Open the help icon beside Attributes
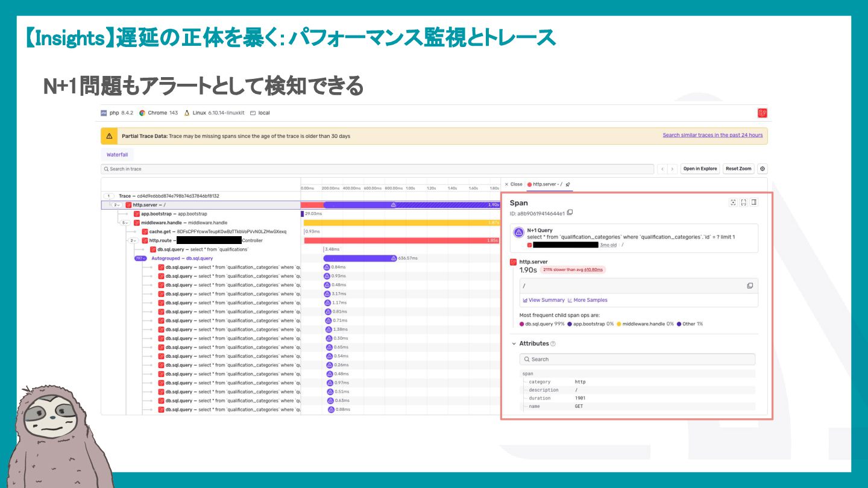This screenshot has width=868, height=488. [553, 344]
